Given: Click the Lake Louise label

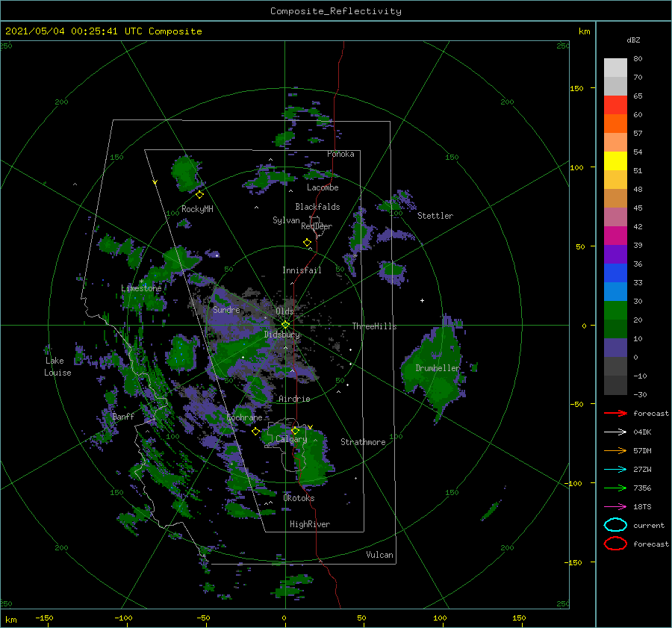Looking at the screenshot, I should tap(57, 367).
